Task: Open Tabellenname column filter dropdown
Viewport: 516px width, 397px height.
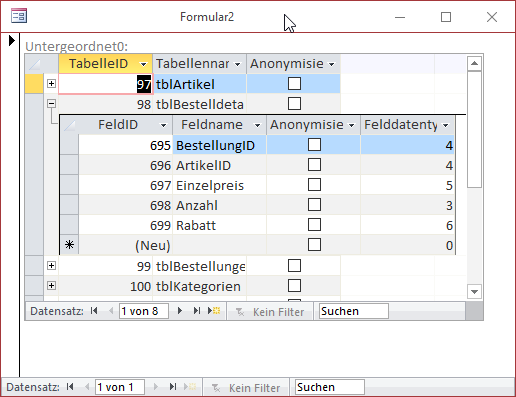Action: pyautogui.click(x=237, y=64)
